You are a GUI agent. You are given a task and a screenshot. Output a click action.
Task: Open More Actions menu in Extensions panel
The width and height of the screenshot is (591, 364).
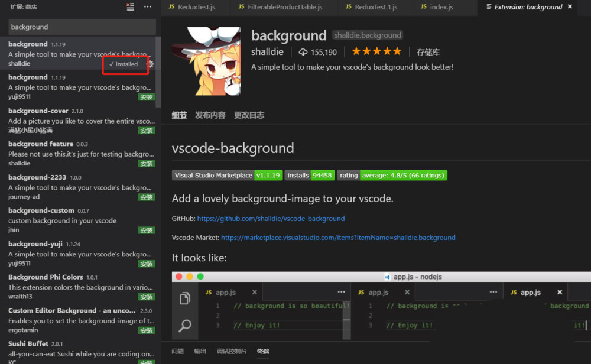(147, 7)
